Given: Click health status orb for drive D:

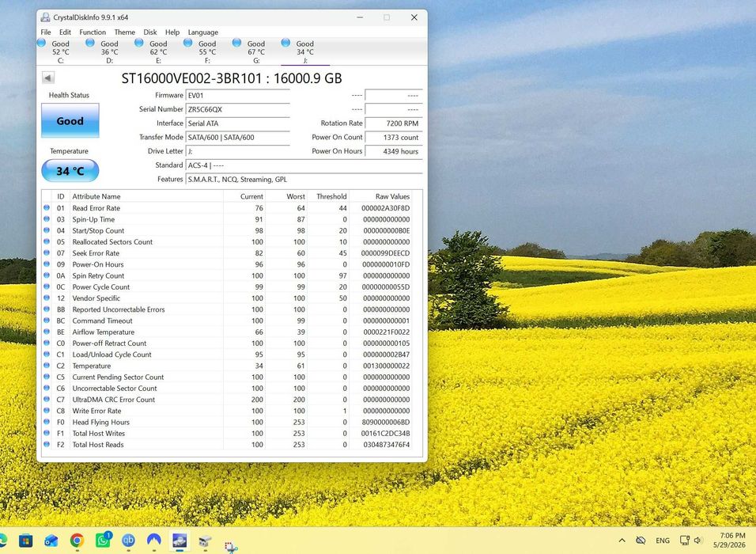Looking at the screenshot, I should 90,43.
